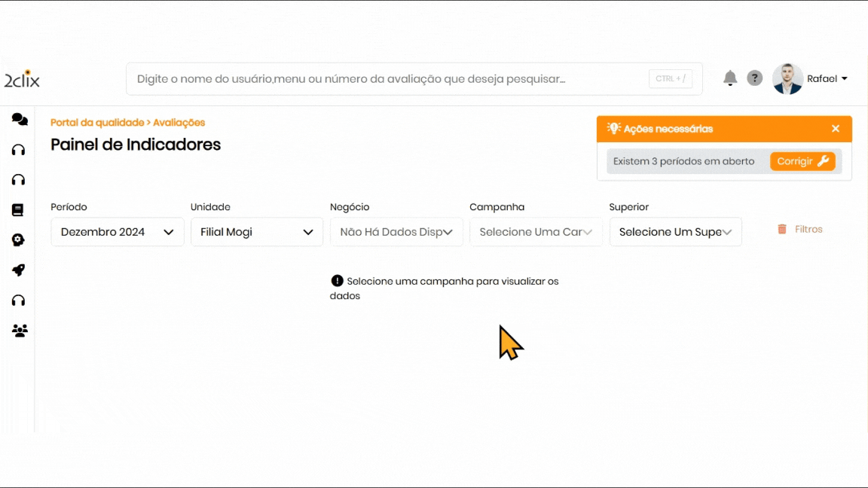Go to Portal da qualidade breadcrumb

pos(96,123)
